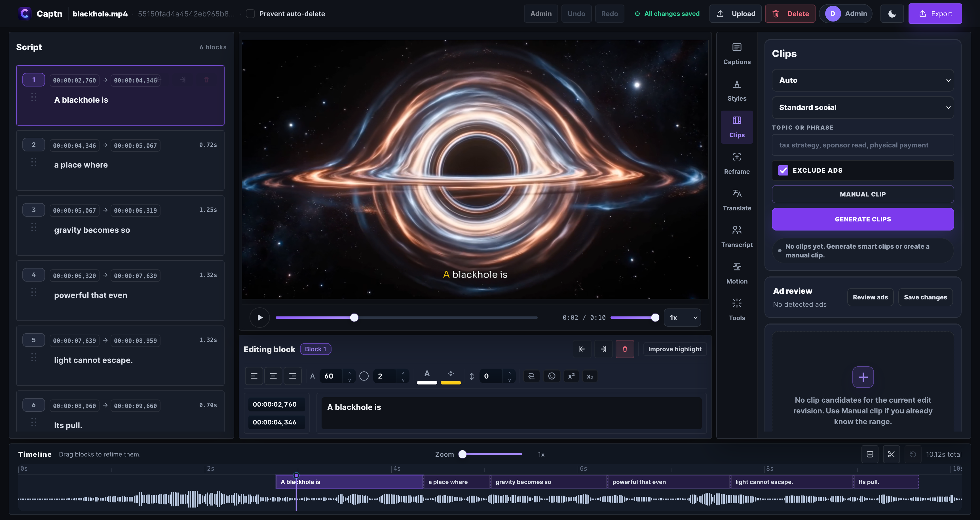Apply subscript formatting
Viewport: 980px width, 520px height.
pos(590,376)
